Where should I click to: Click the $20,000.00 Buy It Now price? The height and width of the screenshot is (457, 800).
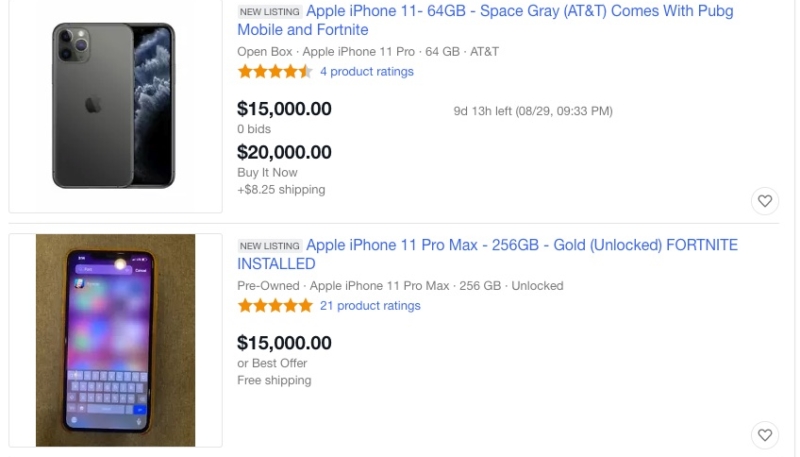284,152
